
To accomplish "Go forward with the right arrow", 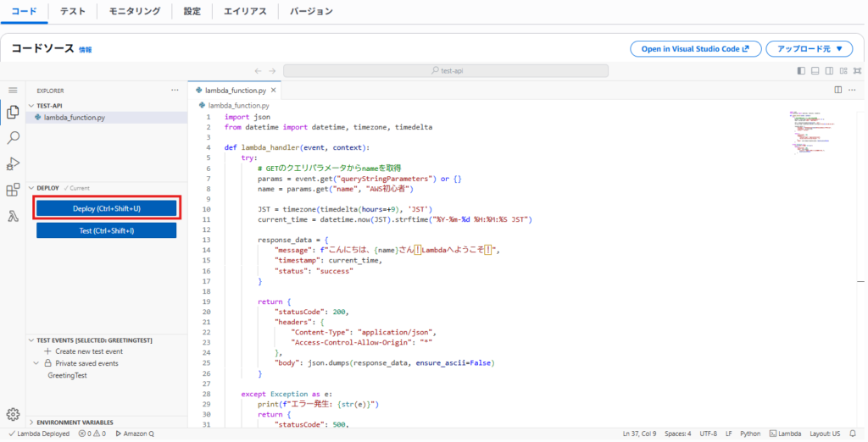I will [272, 71].
